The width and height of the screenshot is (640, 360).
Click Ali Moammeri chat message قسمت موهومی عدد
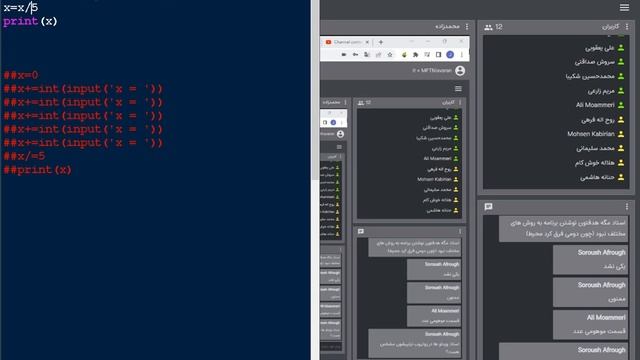tap(590, 325)
